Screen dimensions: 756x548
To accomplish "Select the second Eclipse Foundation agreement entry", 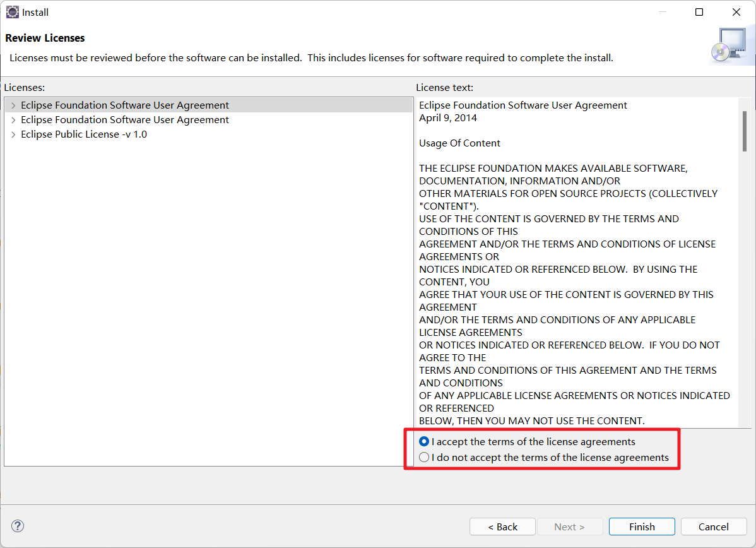I will click(x=125, y=119).
